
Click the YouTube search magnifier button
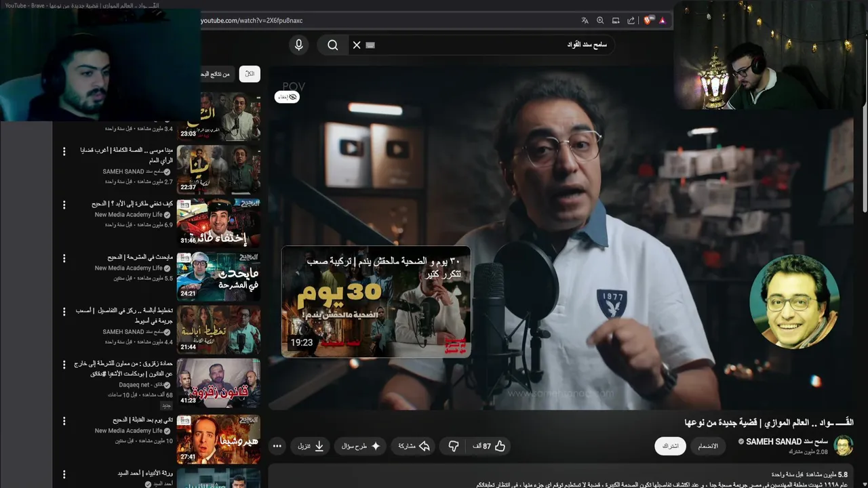[x=332, y=45]
